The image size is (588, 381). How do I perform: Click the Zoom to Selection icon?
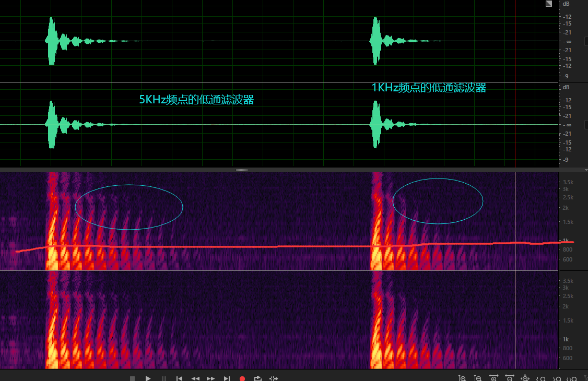tap(572, 379)
